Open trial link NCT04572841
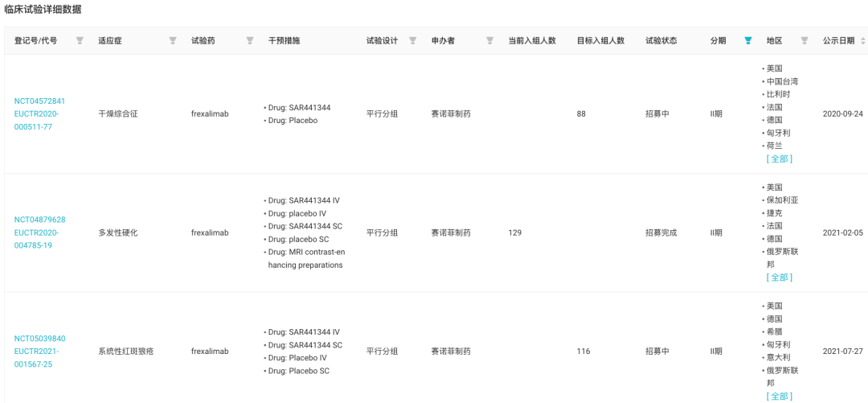The width and height of the screenshot is (868, 403). (x=40, y=101)
